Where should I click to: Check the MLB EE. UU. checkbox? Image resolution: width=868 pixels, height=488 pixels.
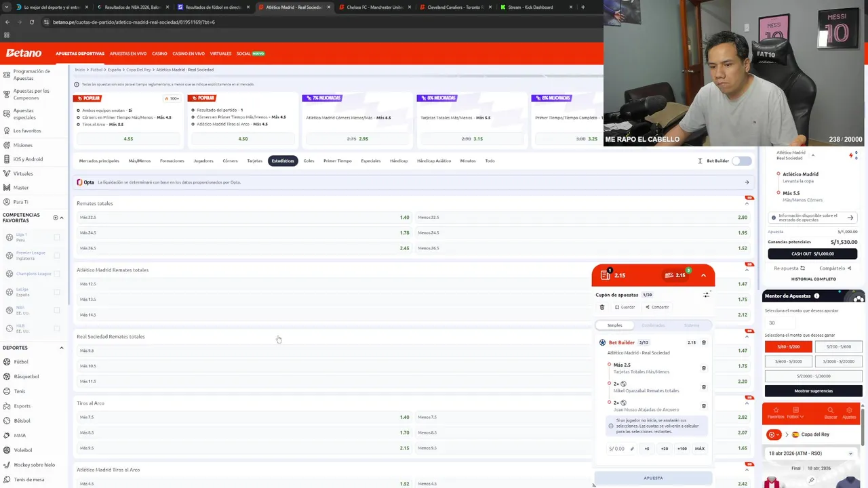coord(57,329)
